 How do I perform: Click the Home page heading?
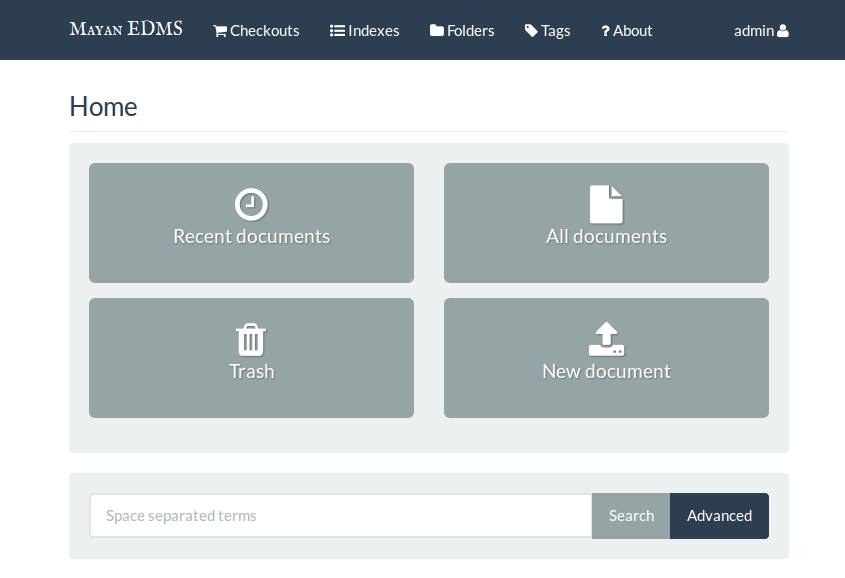coord(103,107)
